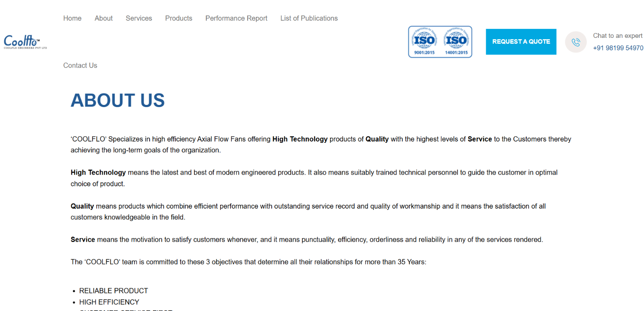
Task: Click the RELIABLE PRODUCT bullet
Action: (x=113, y=291)
